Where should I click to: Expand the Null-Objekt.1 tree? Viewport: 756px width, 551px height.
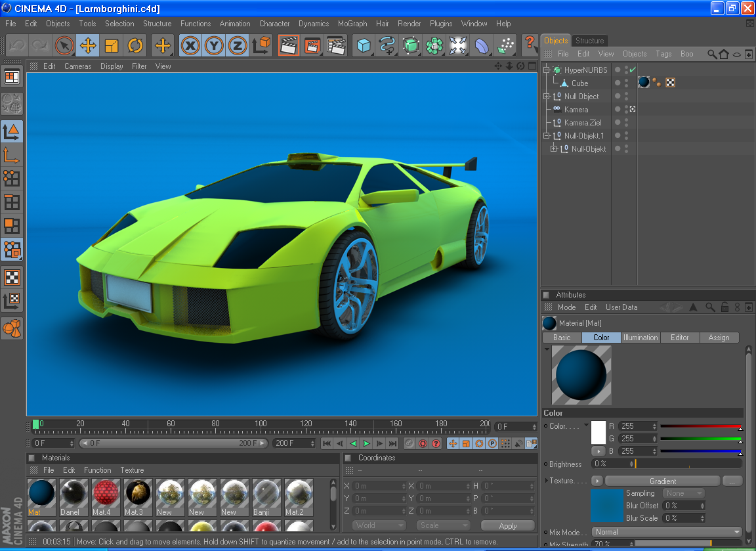[x=547, y=136]
